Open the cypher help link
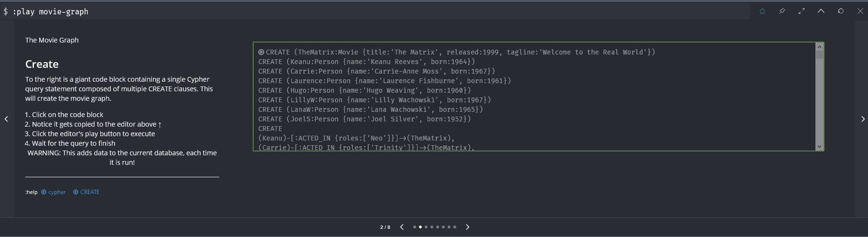Screen dimensions: 868x237 [54, 192]
